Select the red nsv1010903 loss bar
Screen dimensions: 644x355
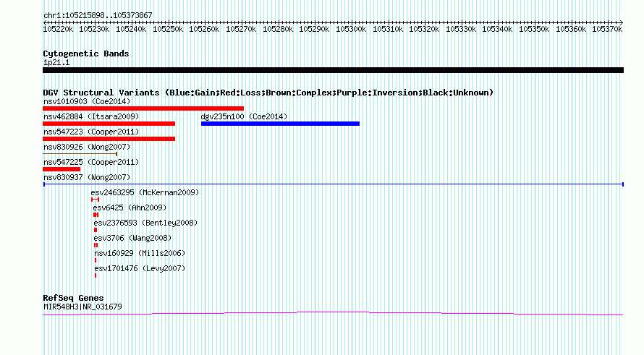(x=143, y=108)
